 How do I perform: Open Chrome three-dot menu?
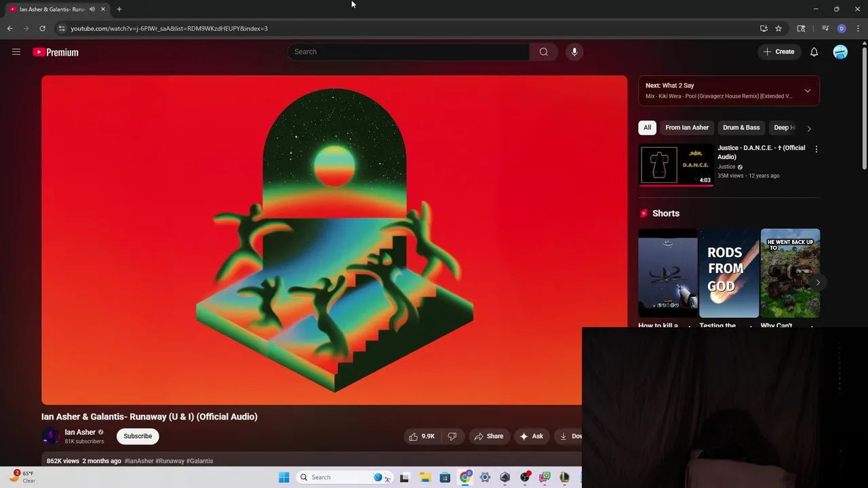(x=858, y=28)
